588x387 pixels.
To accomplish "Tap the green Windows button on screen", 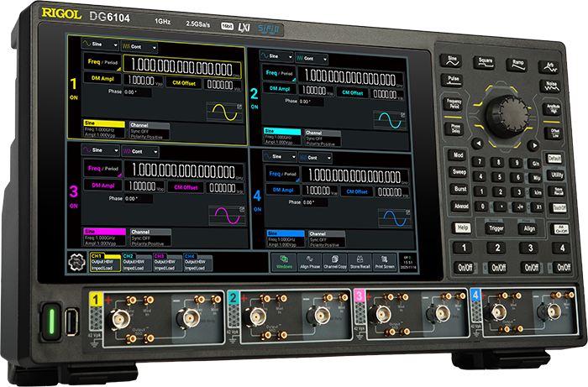I will point(284,264).
